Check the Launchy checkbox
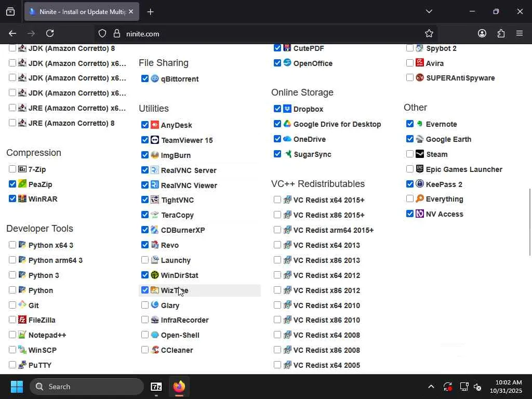 [x=145, y=260]
